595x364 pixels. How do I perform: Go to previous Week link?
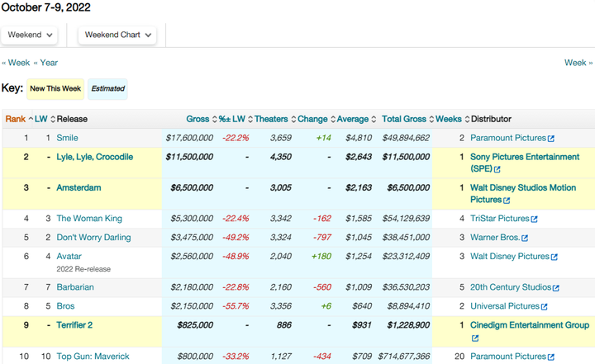pos(16,63)
